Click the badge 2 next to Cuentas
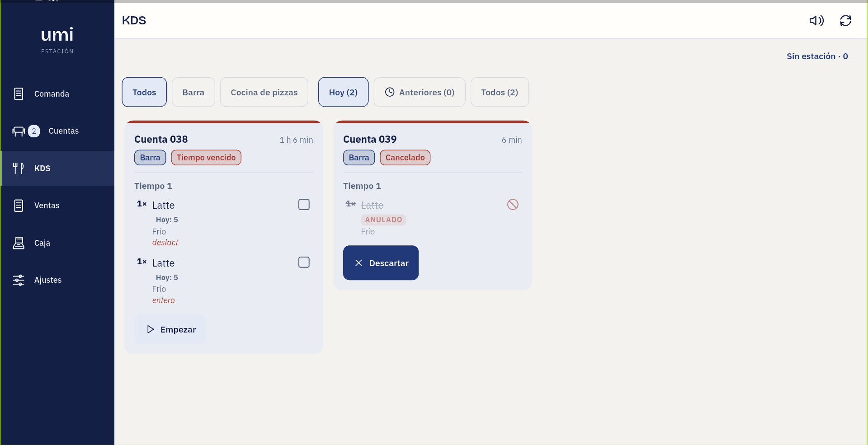Image resolution: width=868 pixels, height=445 pixels. click(34, 131)
